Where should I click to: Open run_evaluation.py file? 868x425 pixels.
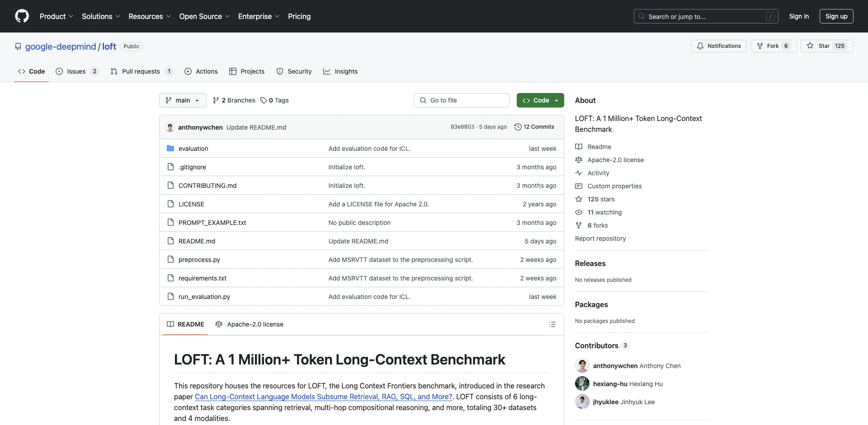(x=204, y=297)
